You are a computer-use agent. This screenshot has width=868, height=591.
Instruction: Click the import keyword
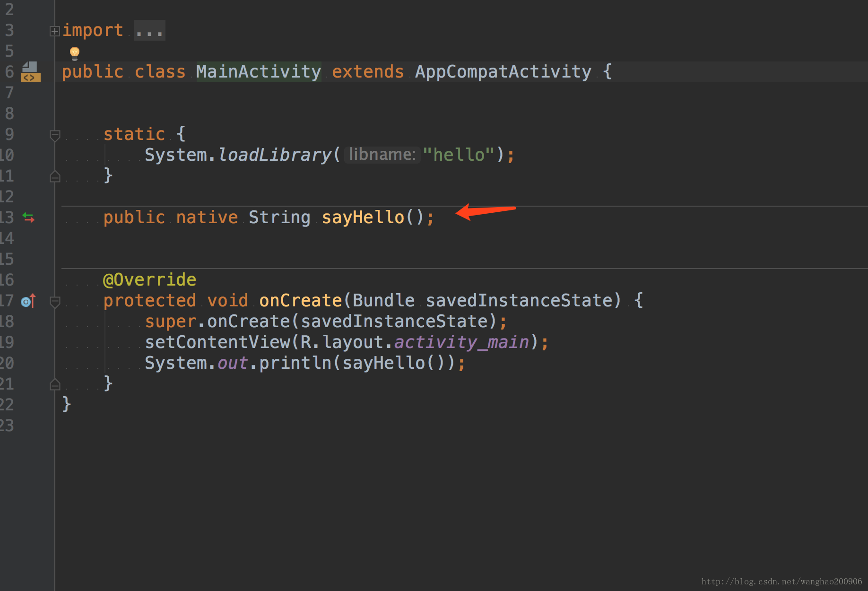(x=93, y=30)
